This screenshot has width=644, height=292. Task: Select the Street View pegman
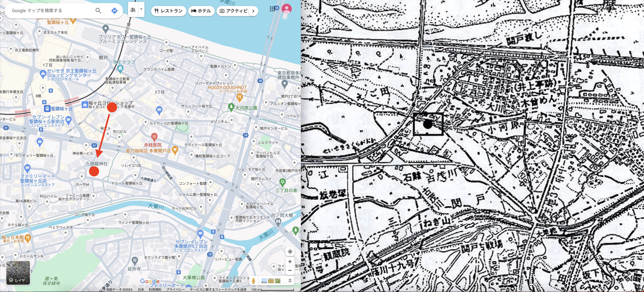click(254, 281)
